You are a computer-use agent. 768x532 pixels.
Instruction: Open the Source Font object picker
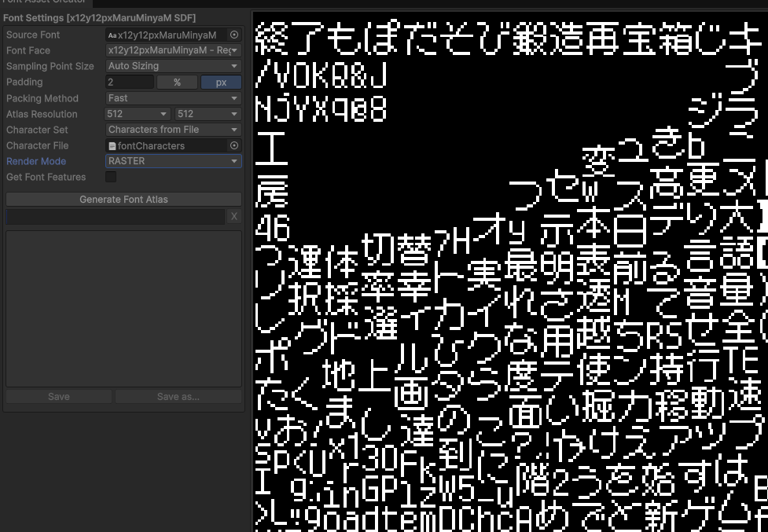(x=233, y=35)
